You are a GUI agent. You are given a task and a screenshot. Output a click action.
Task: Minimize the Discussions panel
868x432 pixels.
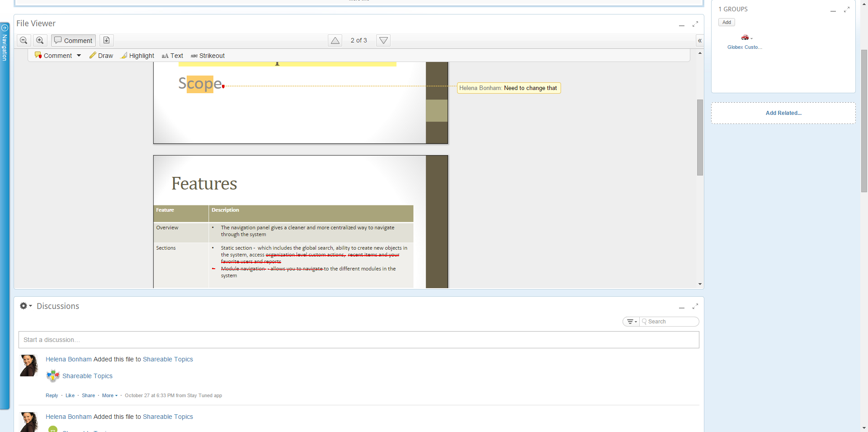pos(682,307)
